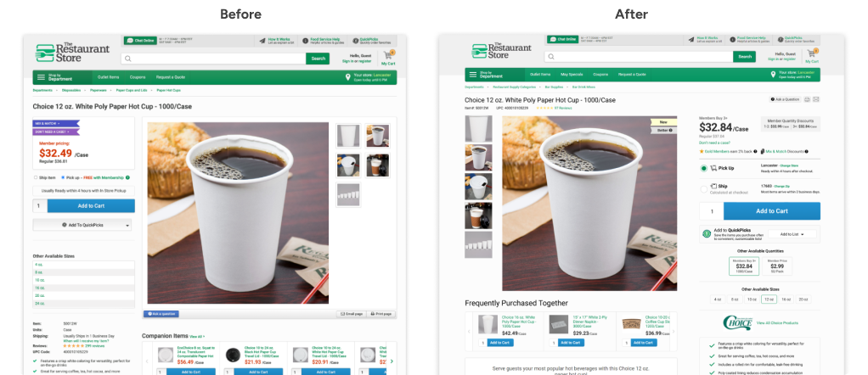Screen dimensions: 868x375
Task: Select the plain white cup thumbnail in After page
Action: click(x=478, y=128)
